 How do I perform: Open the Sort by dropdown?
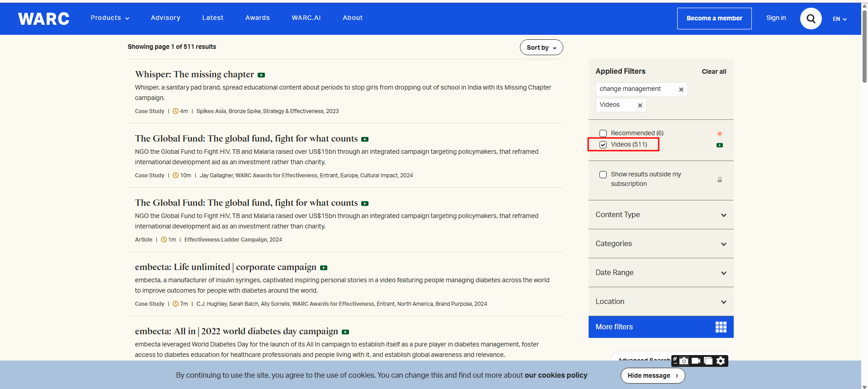point(541,47)
